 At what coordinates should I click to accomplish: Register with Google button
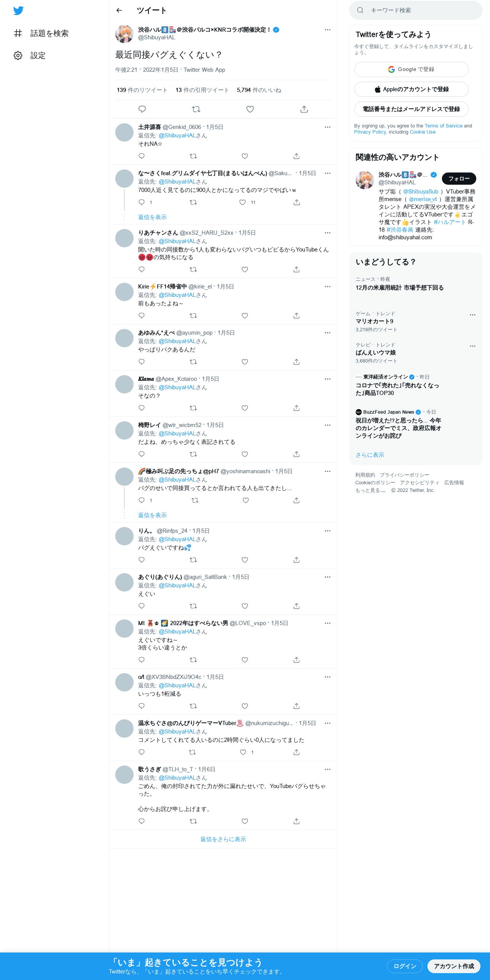[x=411, y=69]
